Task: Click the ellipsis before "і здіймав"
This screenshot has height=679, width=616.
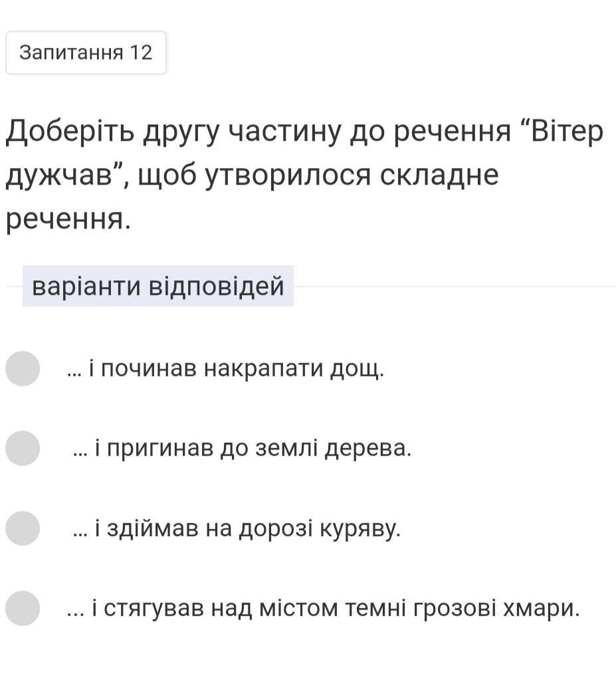Action: (x=80, y=532)
